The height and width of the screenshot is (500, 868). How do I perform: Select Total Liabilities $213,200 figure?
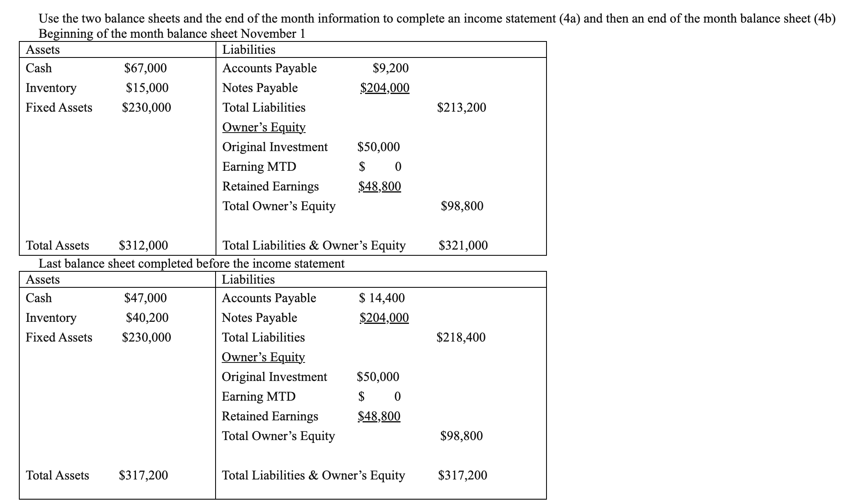[x=462, y=108]
